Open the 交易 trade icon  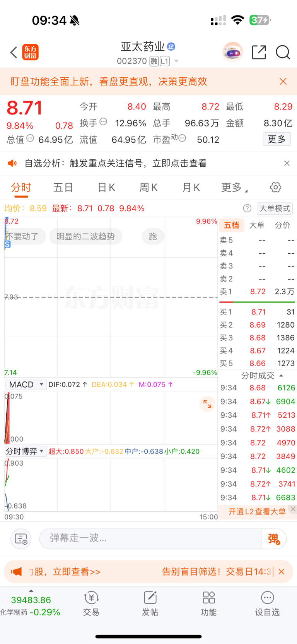pyautogui.click(x=91, y=604)
